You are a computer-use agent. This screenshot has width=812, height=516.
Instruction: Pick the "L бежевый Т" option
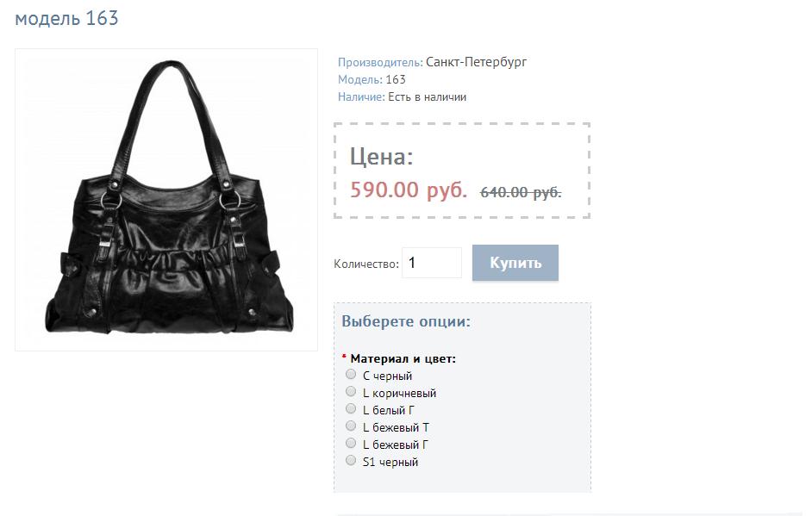click(x=351, y=426)
